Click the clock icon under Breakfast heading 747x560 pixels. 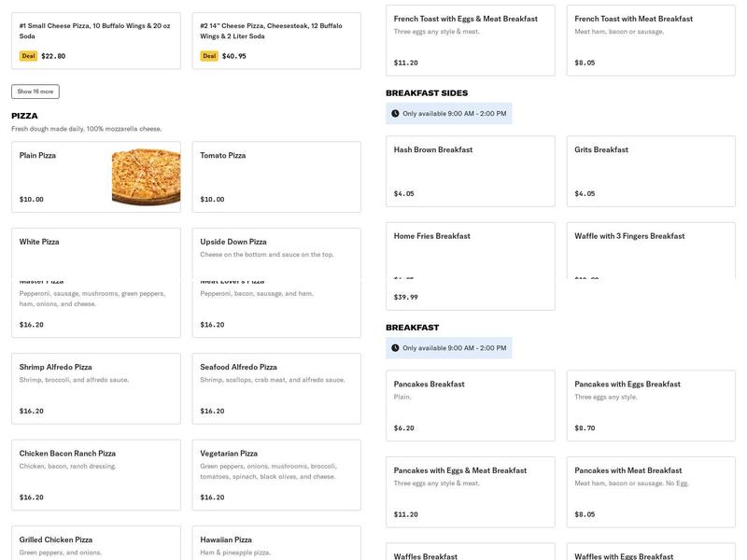coord(395,347)
